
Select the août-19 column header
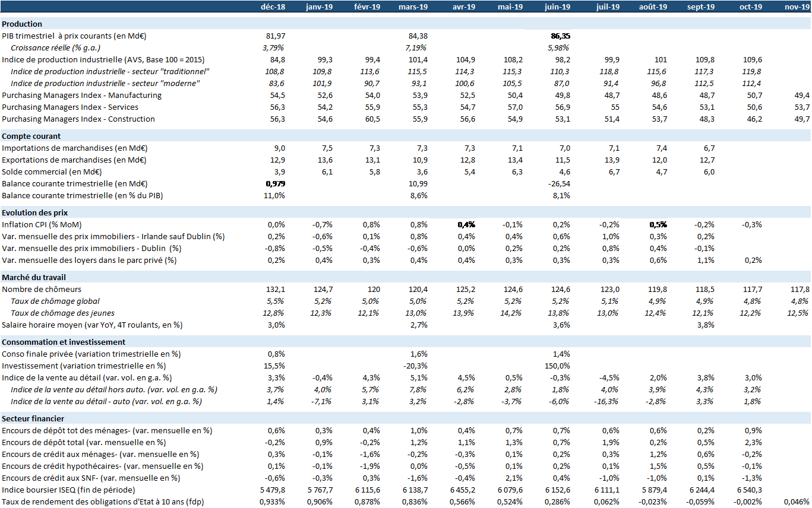(x=653, y=7)
